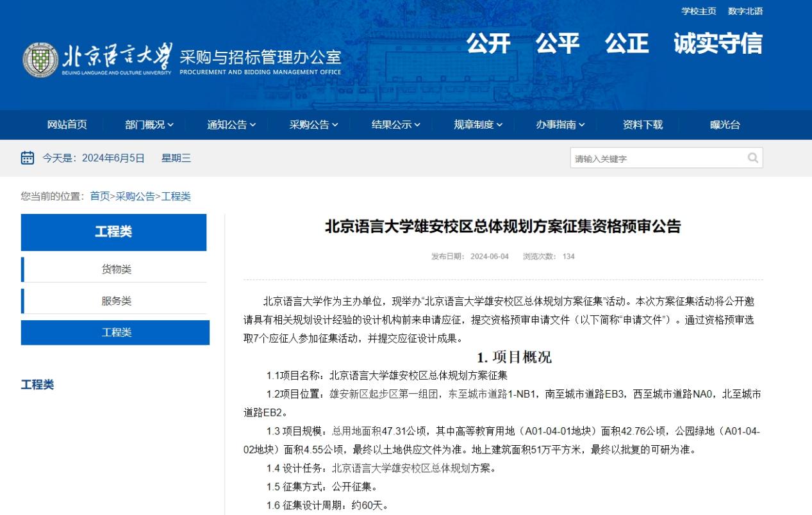812x515 pixels.
Task: Click the 工程类 sidebar header
Action: click(x=113, y=232)
